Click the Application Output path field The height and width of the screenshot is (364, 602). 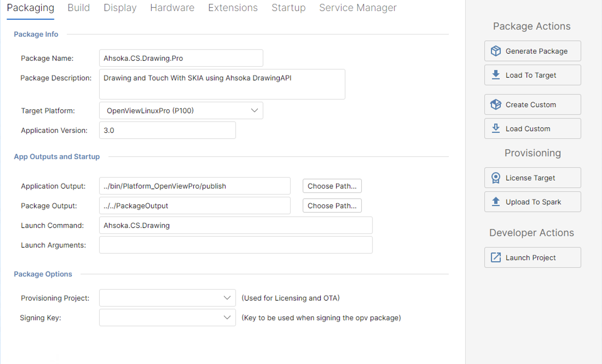tap(195, 186)
